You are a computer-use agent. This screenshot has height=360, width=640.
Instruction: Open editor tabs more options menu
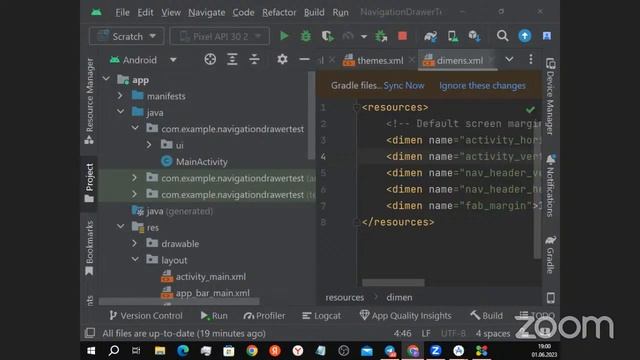click(x=531, y=60)
